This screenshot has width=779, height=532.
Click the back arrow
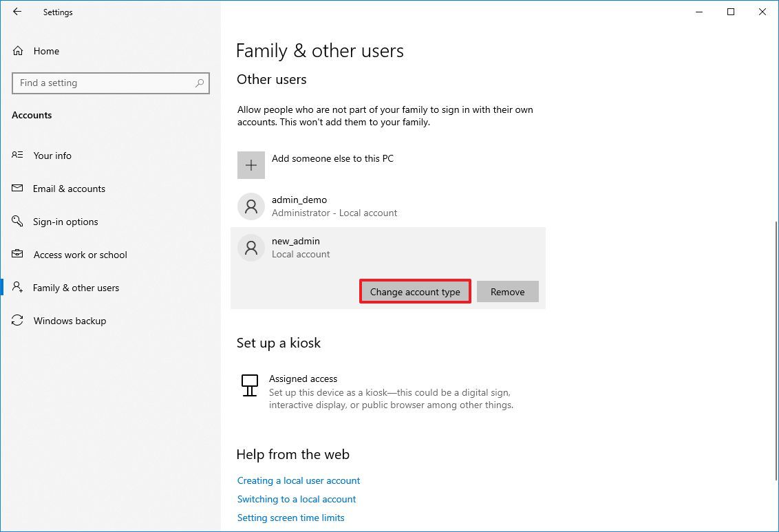(x=17, y=12)
